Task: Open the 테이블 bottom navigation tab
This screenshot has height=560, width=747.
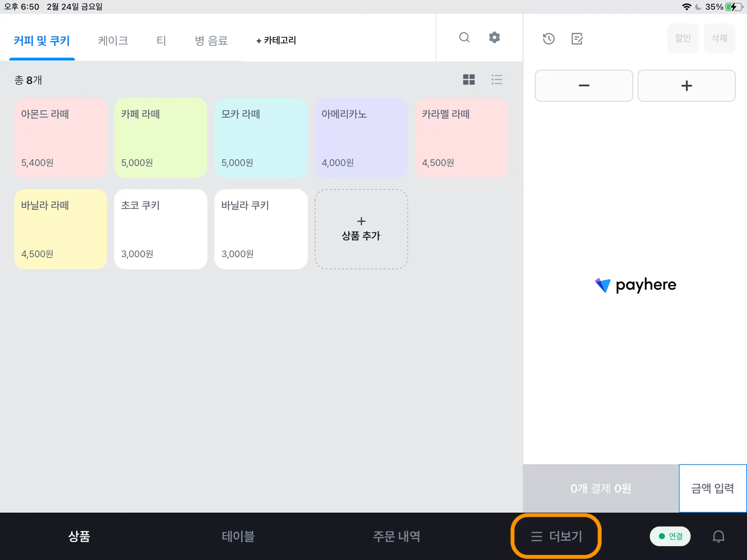Action: tap(238, 536)
